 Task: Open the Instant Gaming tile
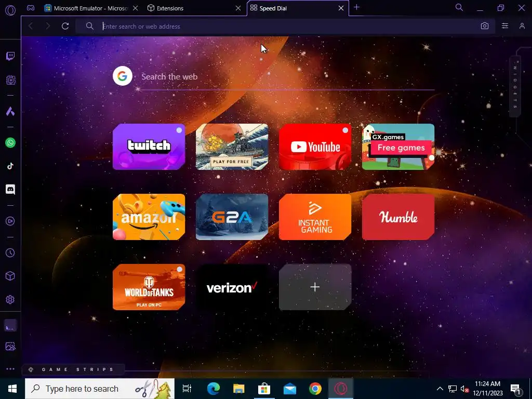click(x=315, y=217)
